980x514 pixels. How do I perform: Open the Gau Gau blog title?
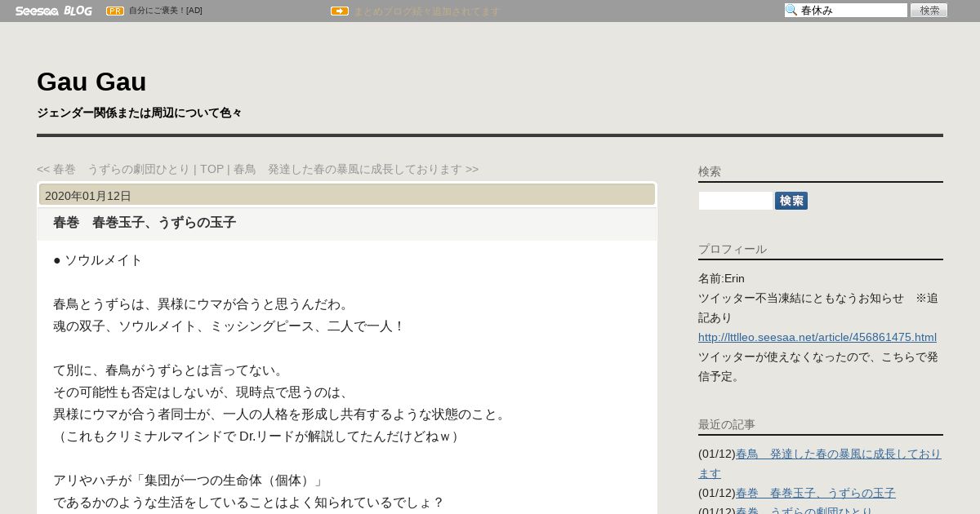point(91,82)
